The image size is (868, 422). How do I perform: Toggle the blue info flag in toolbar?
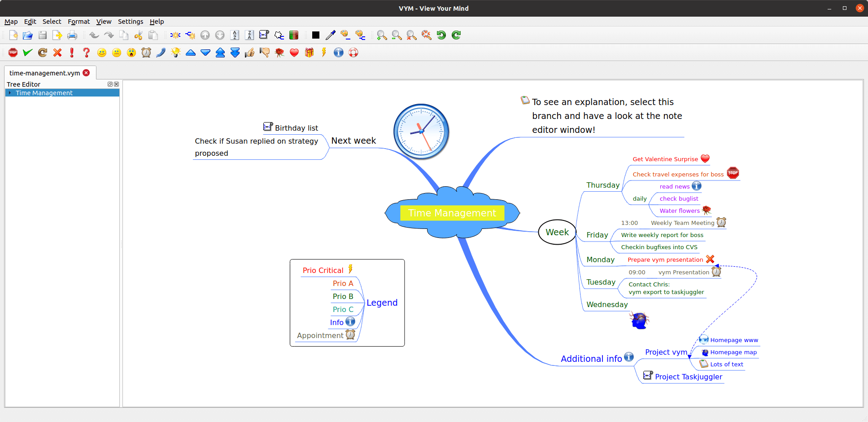(339, 53)
